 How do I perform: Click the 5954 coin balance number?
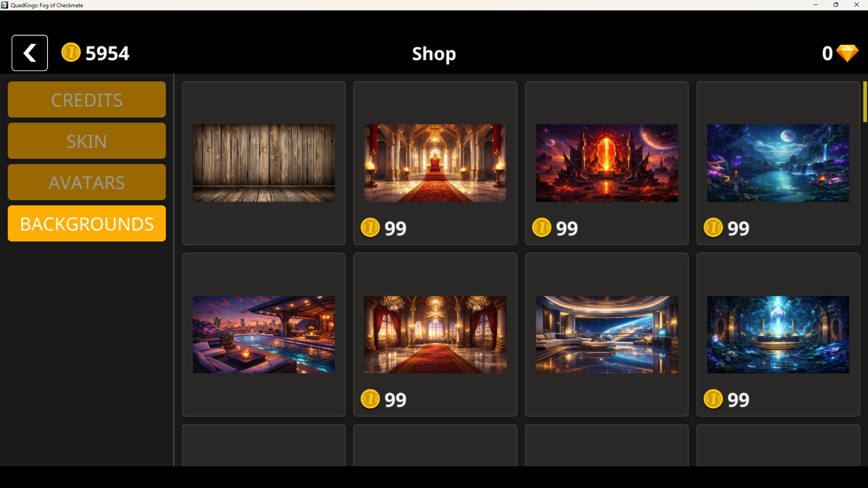coord(108,53)
